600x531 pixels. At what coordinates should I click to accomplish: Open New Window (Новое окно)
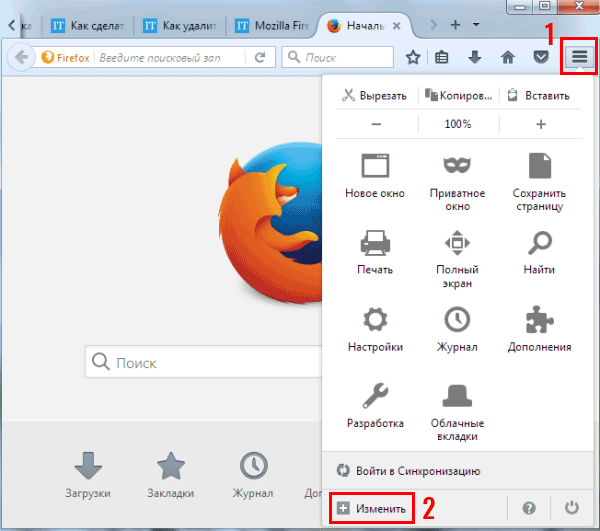pyautogui.click(x=375, y=176)
